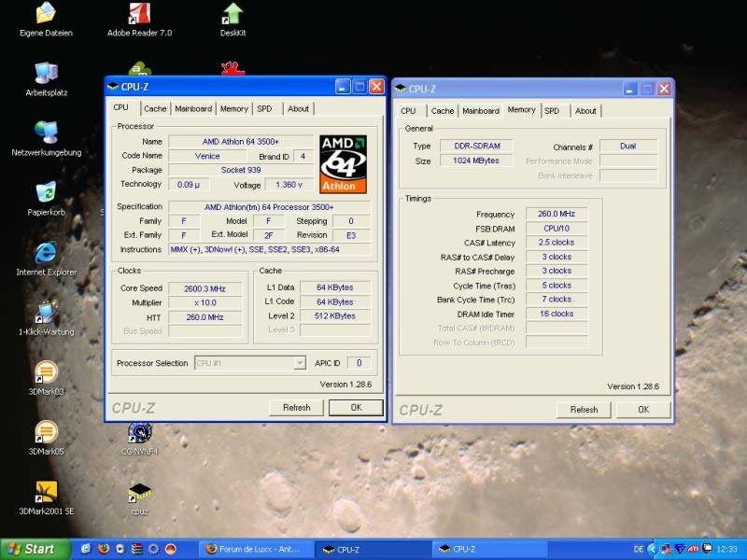Open the About tab in the left CPU-Z window
747x560 pixels.
(298, 108)
